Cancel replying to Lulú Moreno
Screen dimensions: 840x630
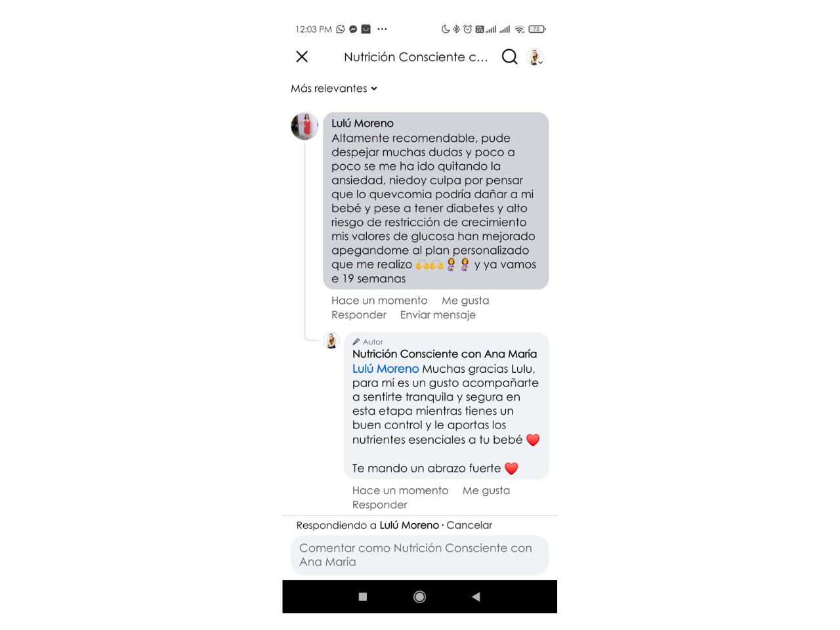point(469,525)
